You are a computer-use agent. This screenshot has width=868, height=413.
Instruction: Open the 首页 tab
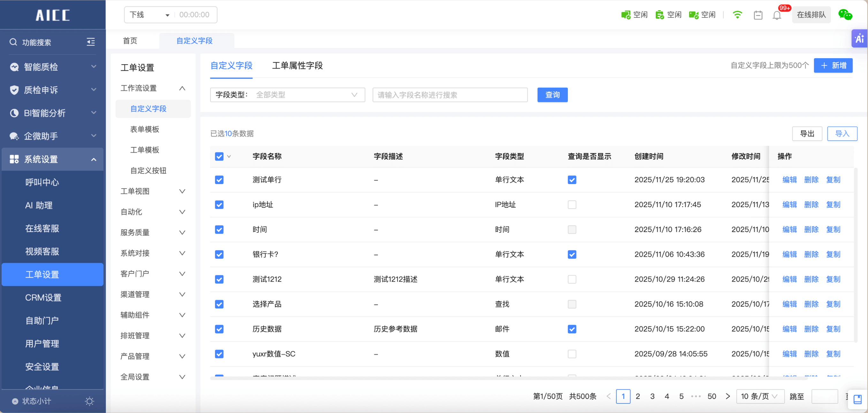tap(130, 41)
